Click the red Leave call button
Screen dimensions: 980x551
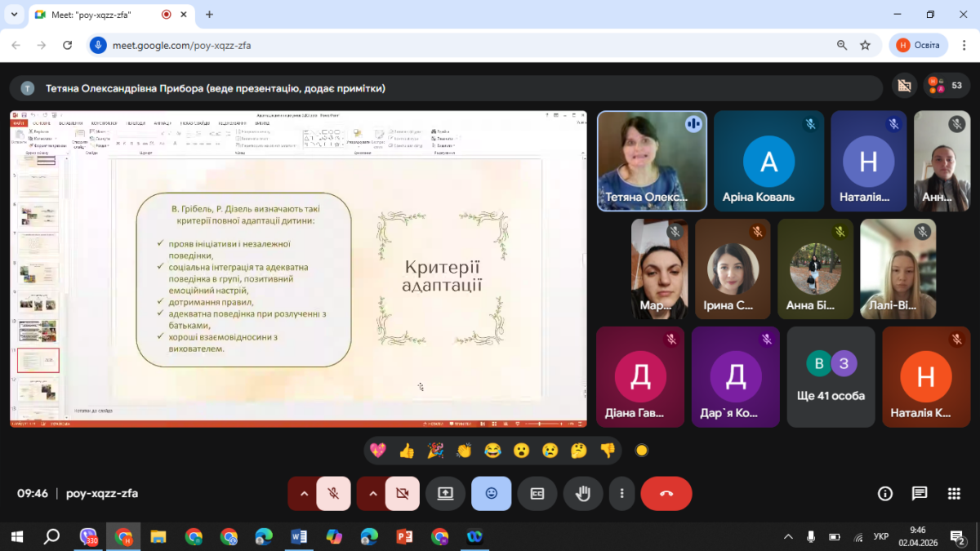(666, 493)
